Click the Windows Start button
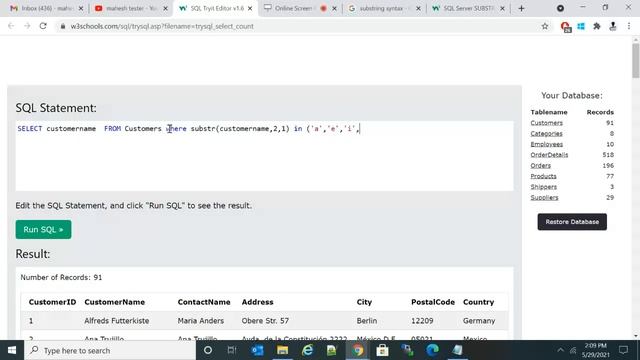The height and width of the screenshot is (360, 640). coord(12,350)
